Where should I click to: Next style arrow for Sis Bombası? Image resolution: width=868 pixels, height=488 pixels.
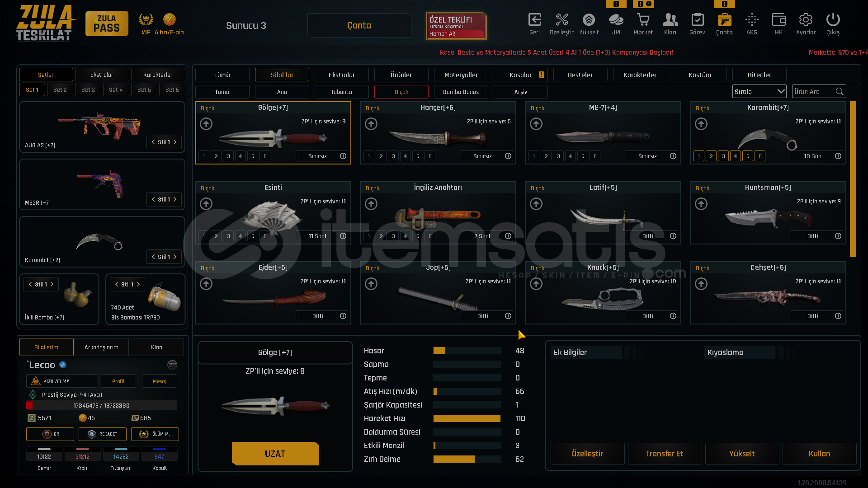tap(138, 284)
